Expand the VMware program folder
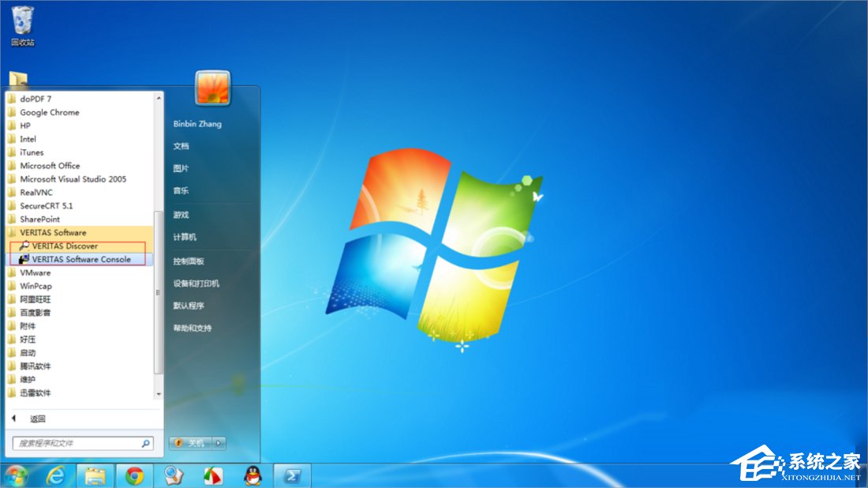The image size is (868, 488). pyautogui.click(x=35, y=272)
